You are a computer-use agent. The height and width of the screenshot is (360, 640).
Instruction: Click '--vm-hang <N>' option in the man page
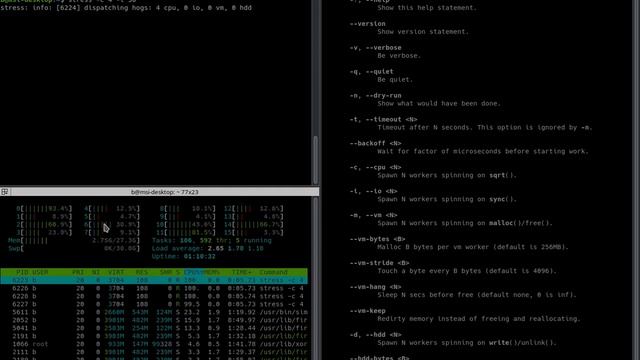coord(376,287)
